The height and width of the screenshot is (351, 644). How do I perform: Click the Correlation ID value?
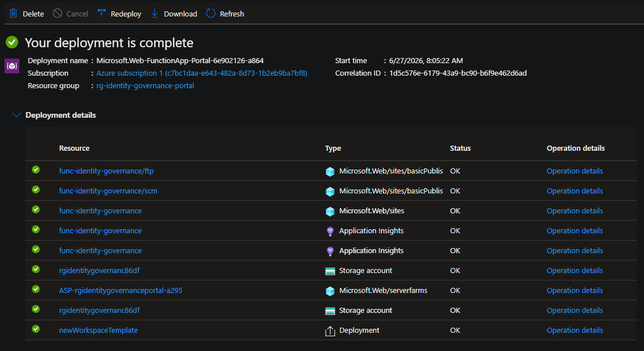(x=458, y=73)
